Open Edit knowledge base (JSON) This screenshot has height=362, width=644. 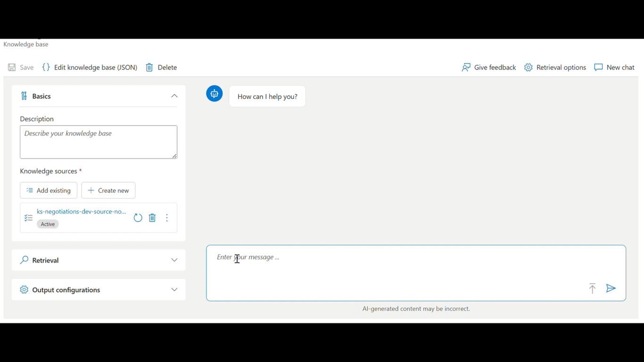90,67
